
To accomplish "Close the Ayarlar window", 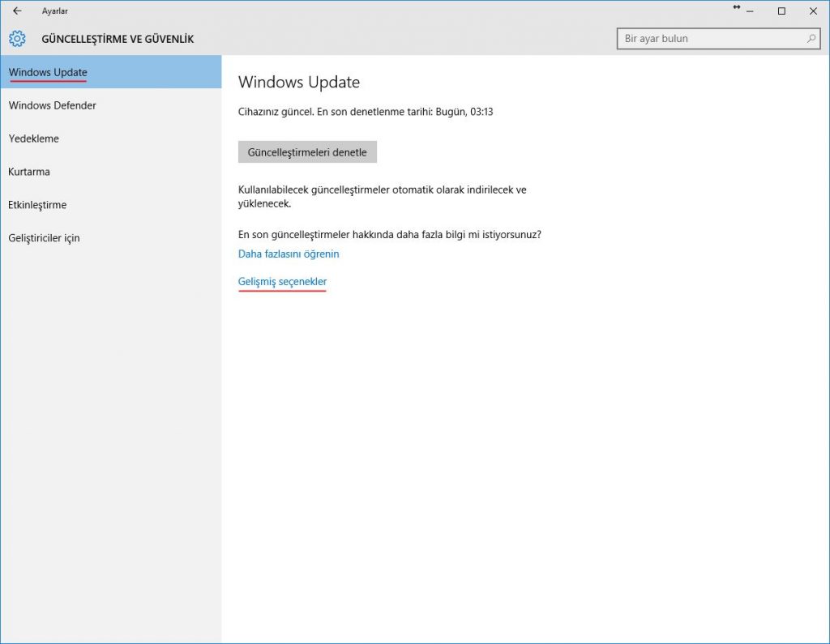I will coord(812,11).
